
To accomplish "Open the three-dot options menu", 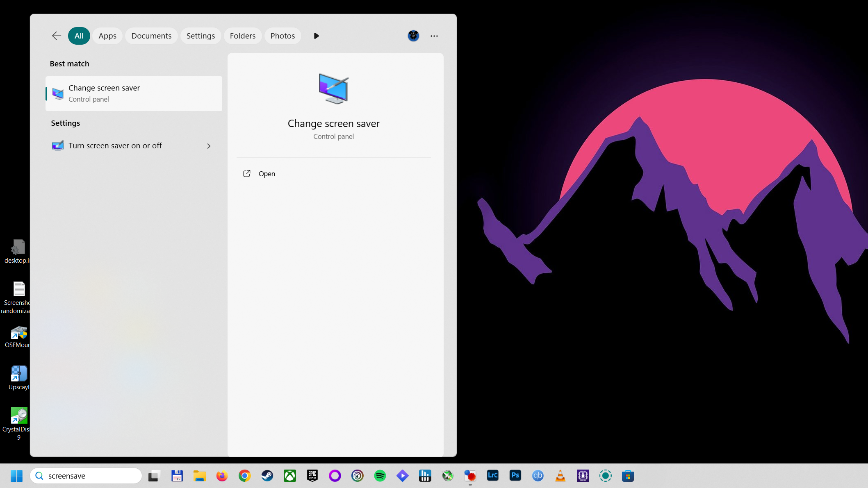I will (x=434, y=36).
